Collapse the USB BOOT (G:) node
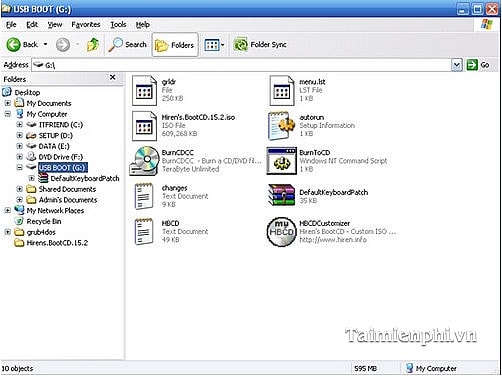 tap(20, 168)
